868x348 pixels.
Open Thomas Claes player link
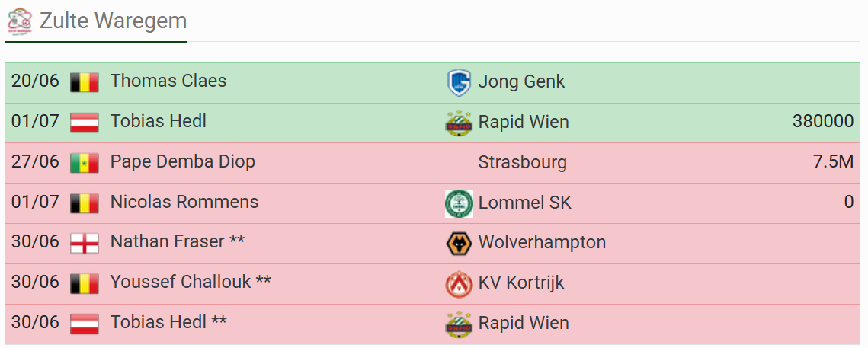168,81
